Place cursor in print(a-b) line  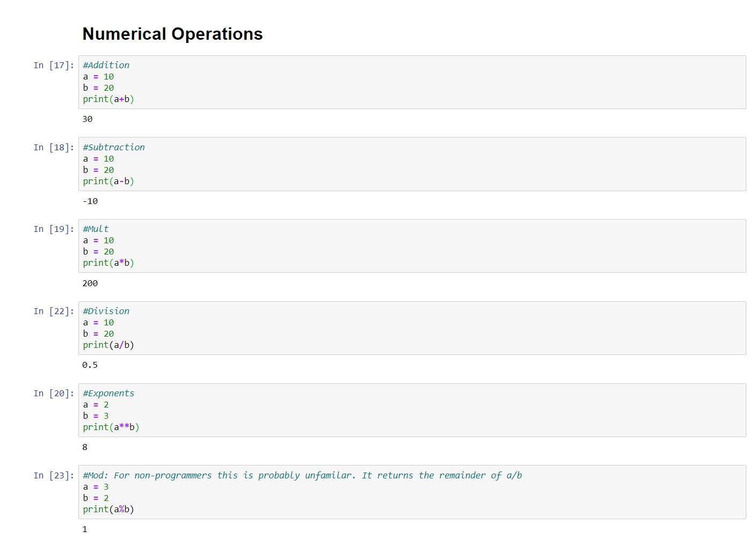point(108,181)
